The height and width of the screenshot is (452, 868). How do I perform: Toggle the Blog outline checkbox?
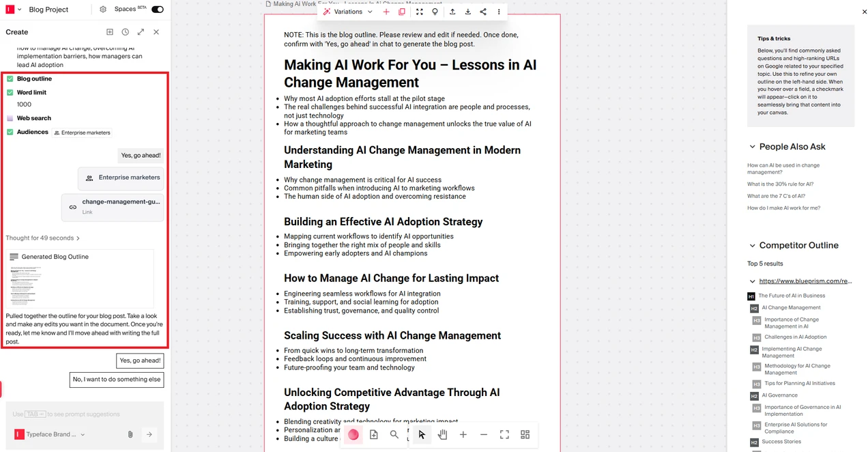point(10,79)
